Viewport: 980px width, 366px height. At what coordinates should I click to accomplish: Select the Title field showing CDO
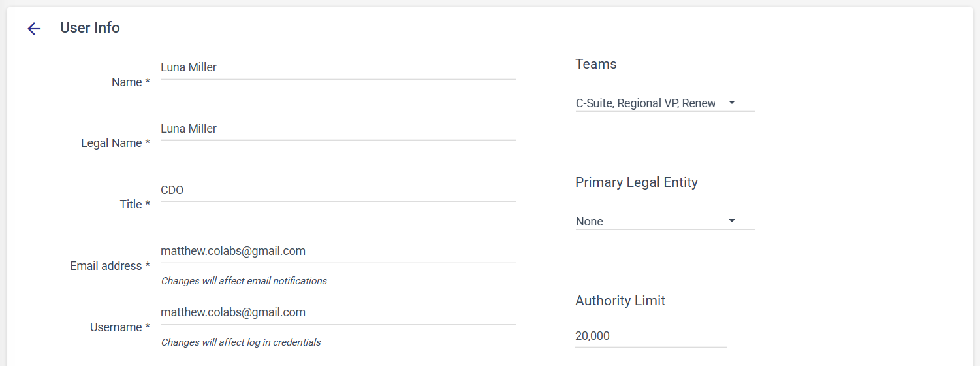[x=338, y=190]
